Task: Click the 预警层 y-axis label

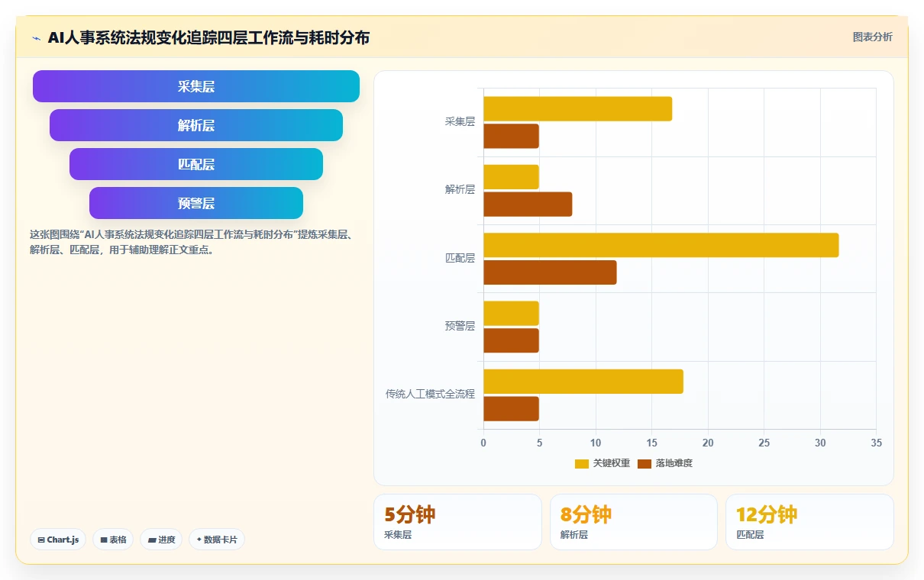Action: click(460, 326)
